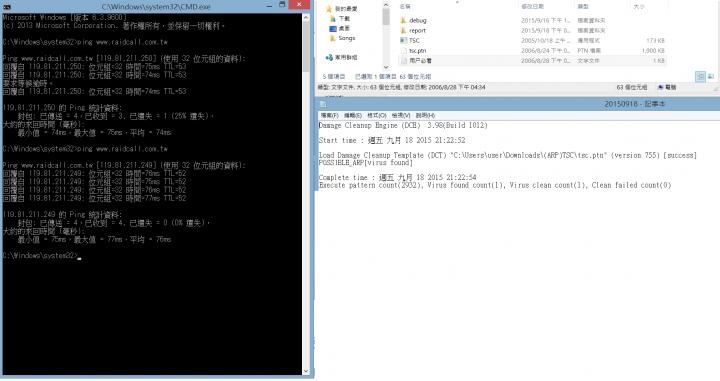Open the debug folder in Explorer
This screenshot has width=720, height=381.
point(418,21)
